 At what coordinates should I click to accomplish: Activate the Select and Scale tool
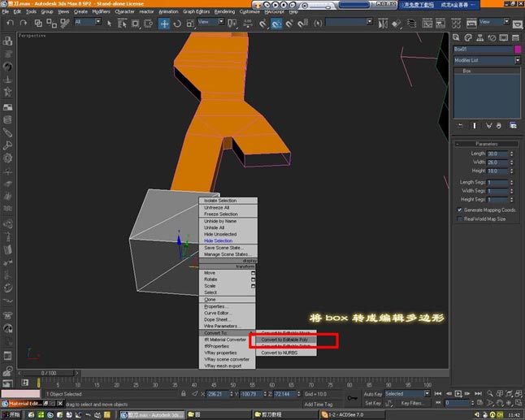coord(190,24)
